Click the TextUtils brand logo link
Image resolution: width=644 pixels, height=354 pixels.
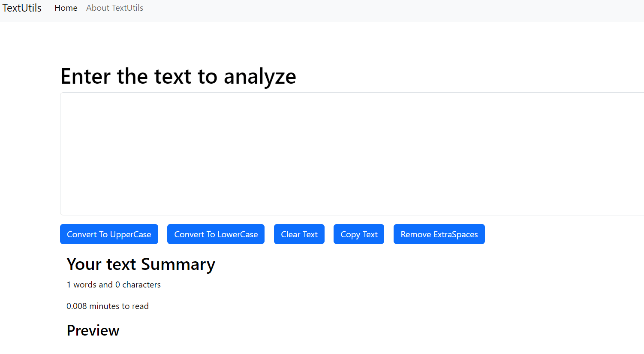coord(22,8)
